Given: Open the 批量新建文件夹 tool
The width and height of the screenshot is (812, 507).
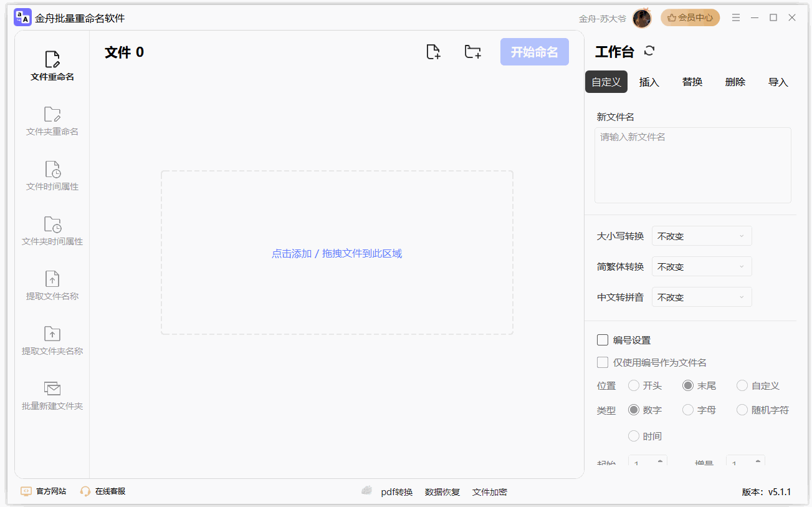Looking at the screenshot, I should (52, 396).
